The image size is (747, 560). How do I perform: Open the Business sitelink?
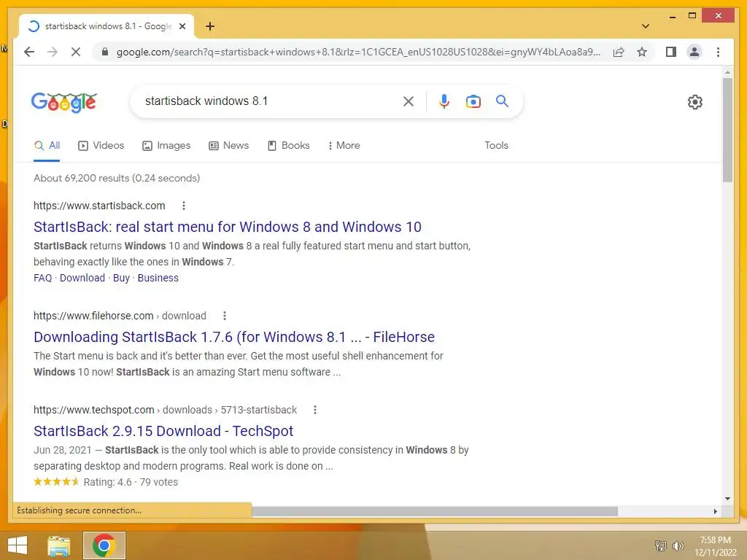pyautogui.click(x=158, y=278)
